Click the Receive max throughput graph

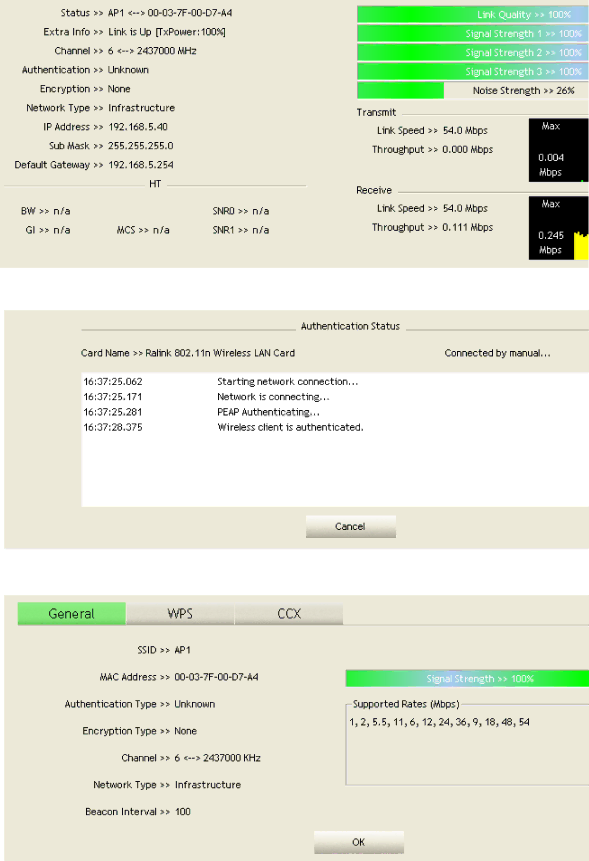[x=558, y=228]
